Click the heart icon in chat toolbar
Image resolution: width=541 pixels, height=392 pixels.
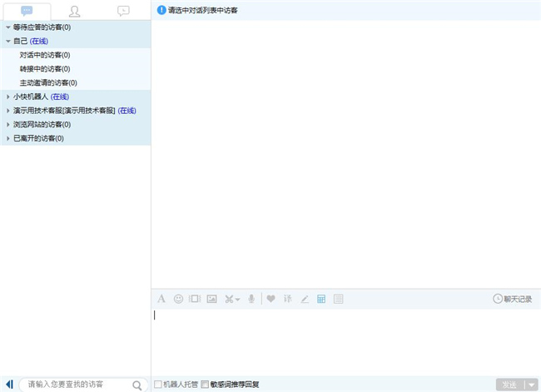(x=270, y=299)
